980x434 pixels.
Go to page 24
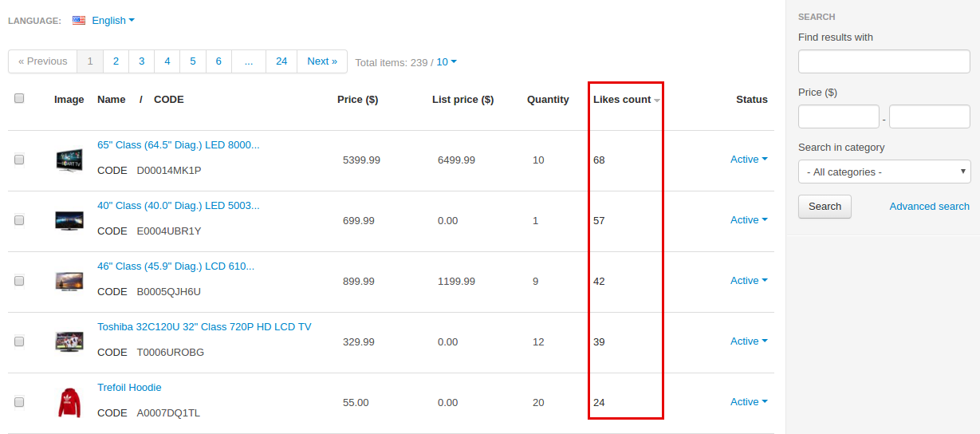click(x=281, y=61)
